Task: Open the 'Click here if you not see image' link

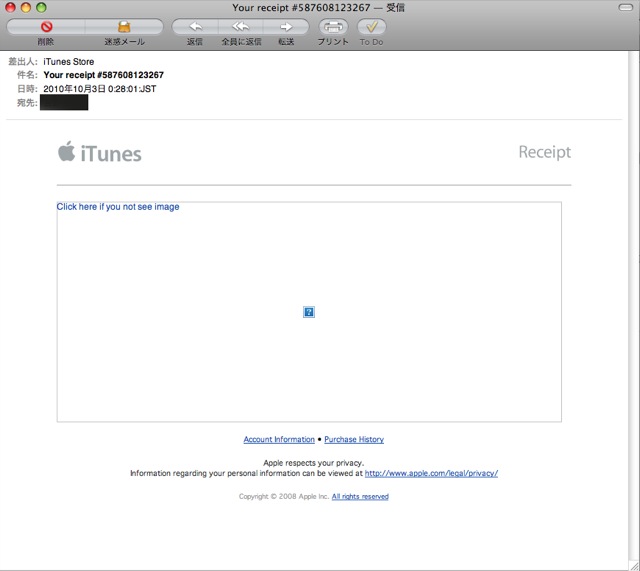Action: [118, 207]
